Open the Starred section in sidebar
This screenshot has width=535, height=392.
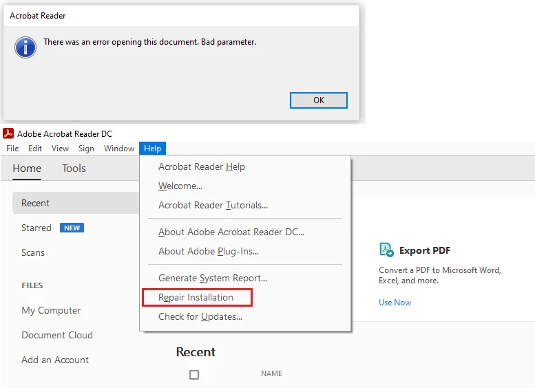36,228
